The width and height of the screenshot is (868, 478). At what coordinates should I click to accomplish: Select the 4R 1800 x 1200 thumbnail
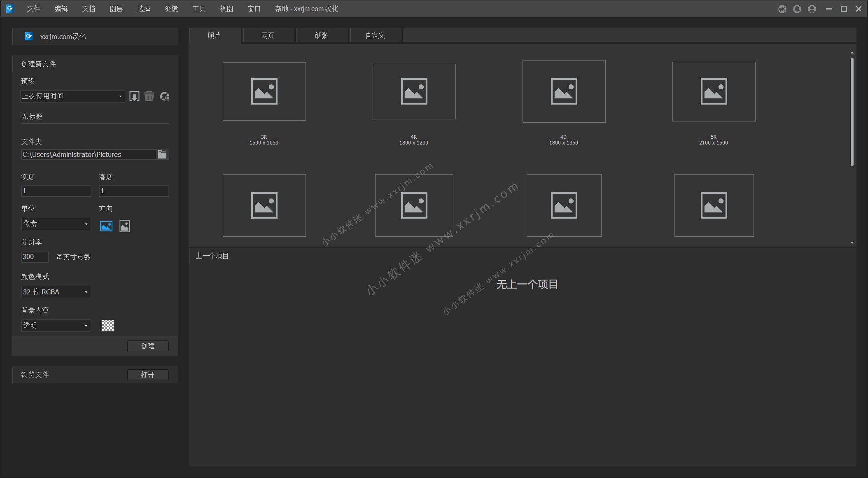pyautogui.click(x=414, y=92)
